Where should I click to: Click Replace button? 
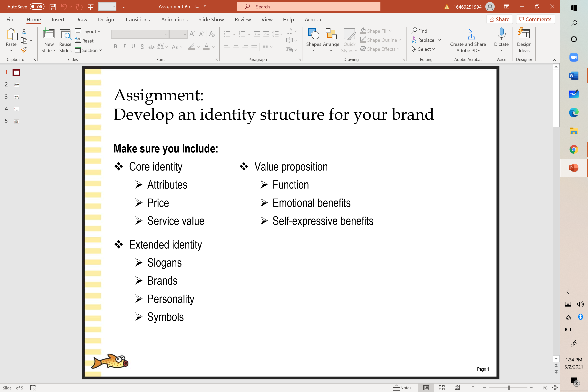(423, 40)
